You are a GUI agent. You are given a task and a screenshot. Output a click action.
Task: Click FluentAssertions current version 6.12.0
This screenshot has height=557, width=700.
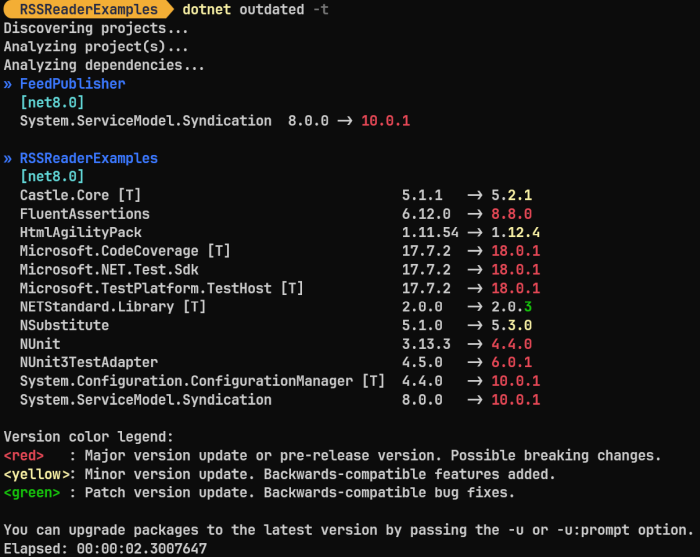tap(426, 214)
